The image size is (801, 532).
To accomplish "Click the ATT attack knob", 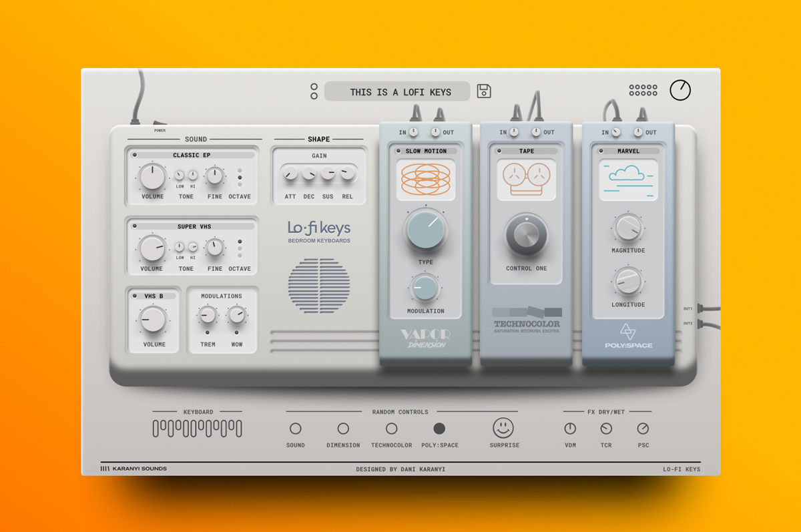I will pos(290,174).
